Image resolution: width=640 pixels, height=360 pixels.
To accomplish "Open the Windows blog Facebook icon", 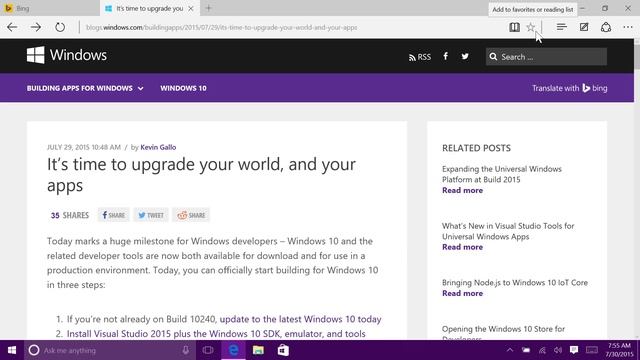I will pos(446,56).
